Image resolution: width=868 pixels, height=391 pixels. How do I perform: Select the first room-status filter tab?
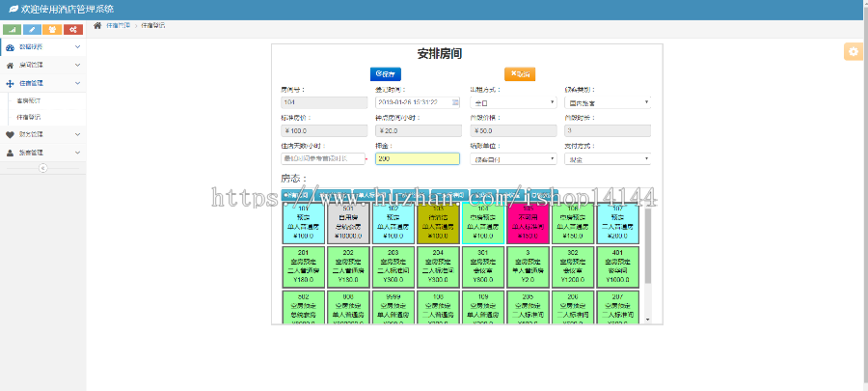tap(298, 195)
